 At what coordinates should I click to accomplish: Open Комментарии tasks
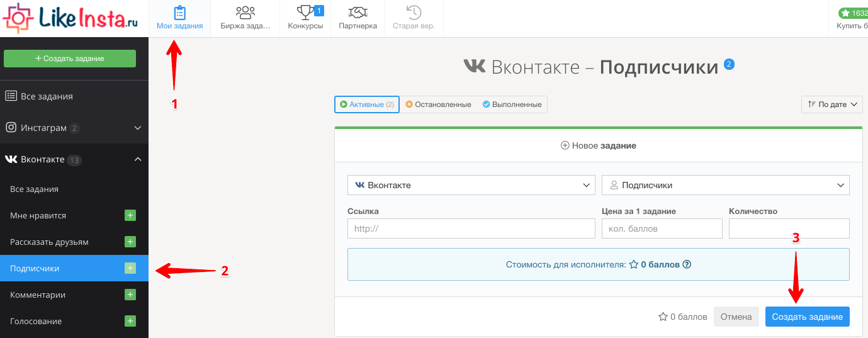(x=38, y=295)
